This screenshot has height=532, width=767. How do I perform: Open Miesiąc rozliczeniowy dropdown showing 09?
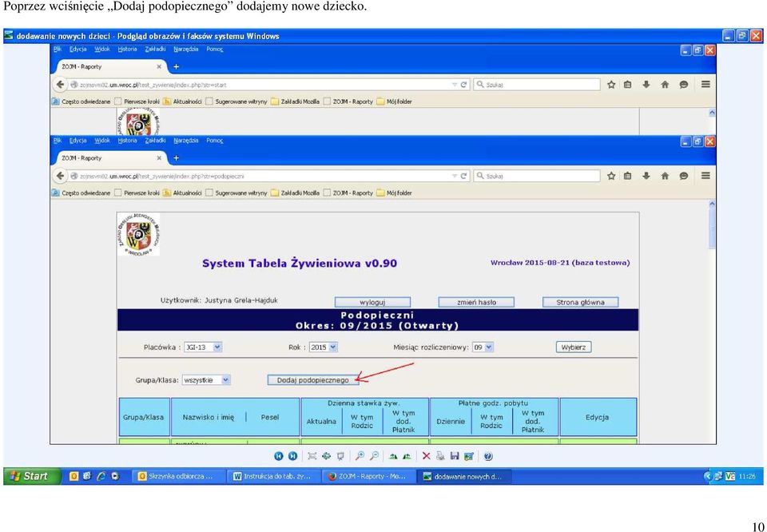(x=483, y=347)
